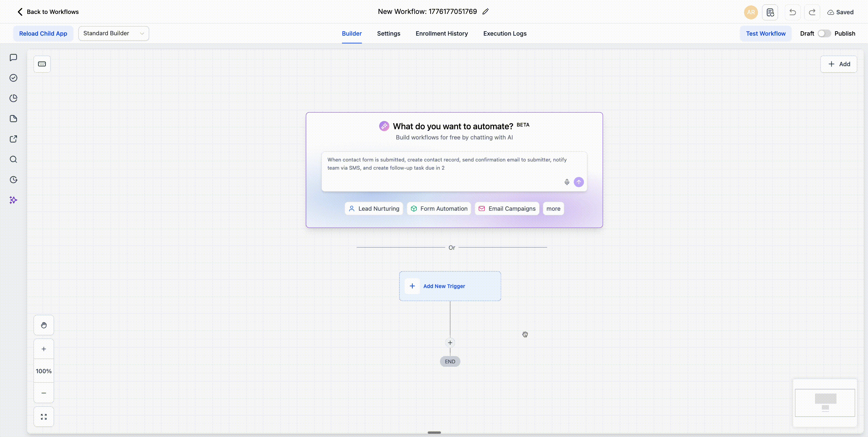Click the AI sparkle icon in sidebar

point(14,200)
